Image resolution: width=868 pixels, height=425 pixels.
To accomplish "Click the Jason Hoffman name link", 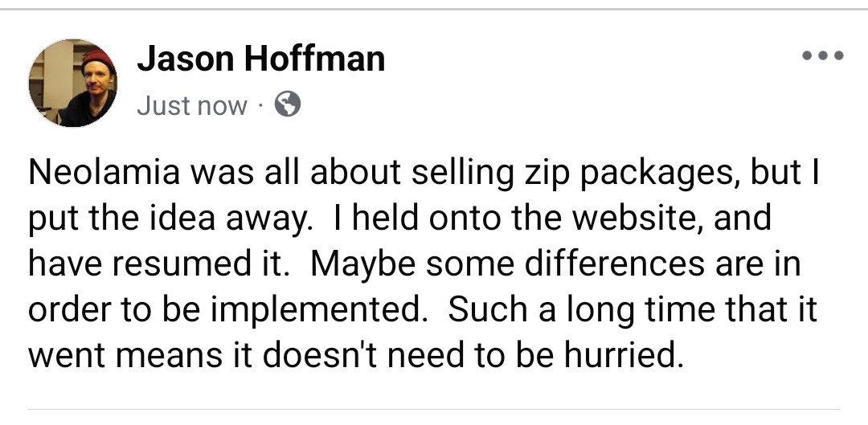I will 260,59.
